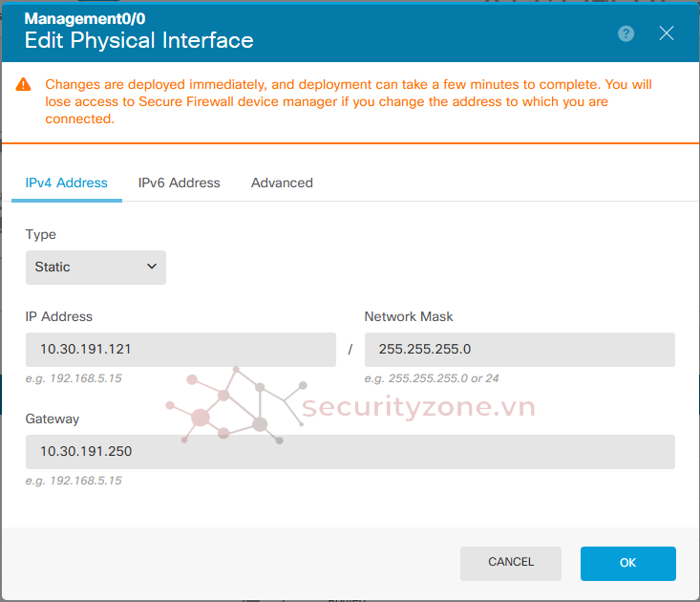Click into the Network Mask field
Screen dimensions: 700x602
(x=520, y=350)
